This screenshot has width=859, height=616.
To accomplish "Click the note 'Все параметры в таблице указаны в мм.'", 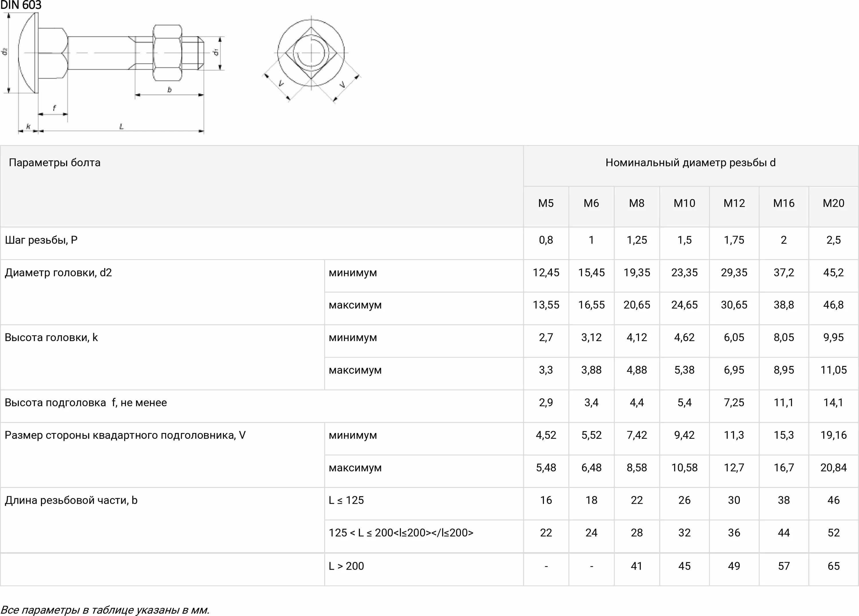I will (105, 610).
